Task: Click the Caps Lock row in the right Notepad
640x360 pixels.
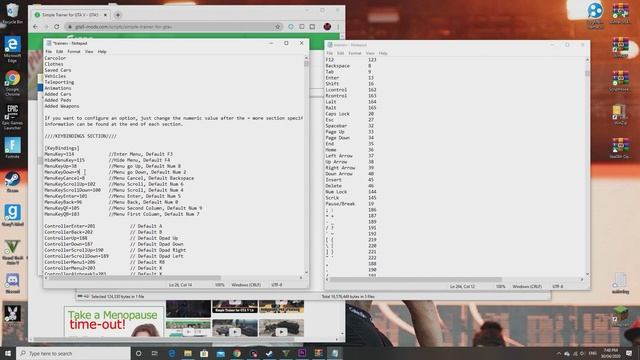Action: [x=350, y=114]
